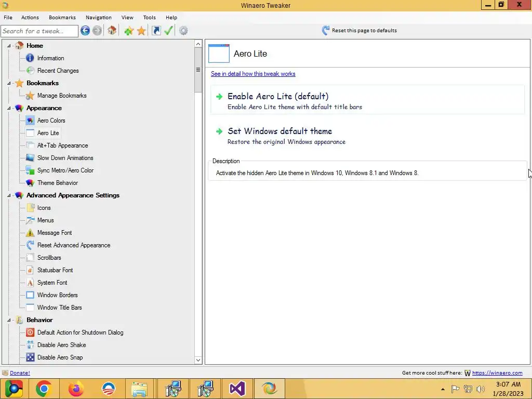This screenshot has height=399, width=532.
Task: Open the Tools menu
Action: 149,17
